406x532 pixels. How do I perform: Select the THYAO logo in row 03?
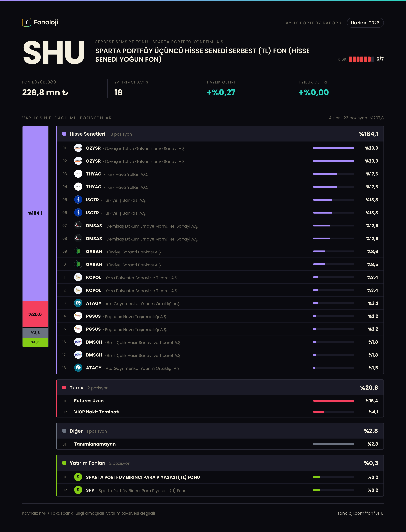[78, 174]
